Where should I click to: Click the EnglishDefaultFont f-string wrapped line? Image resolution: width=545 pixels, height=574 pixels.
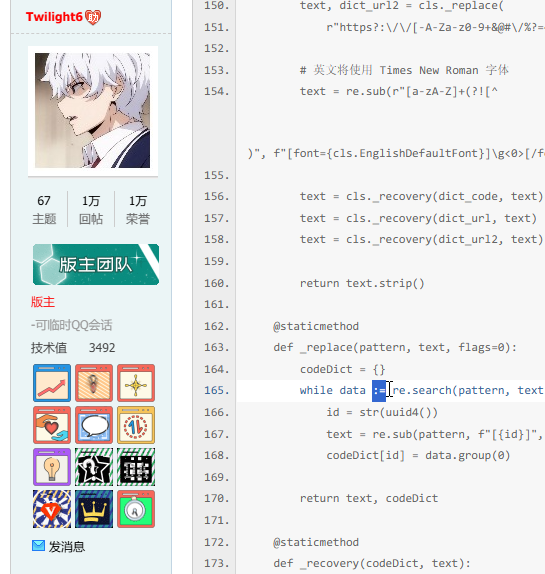tap(396, 153)
